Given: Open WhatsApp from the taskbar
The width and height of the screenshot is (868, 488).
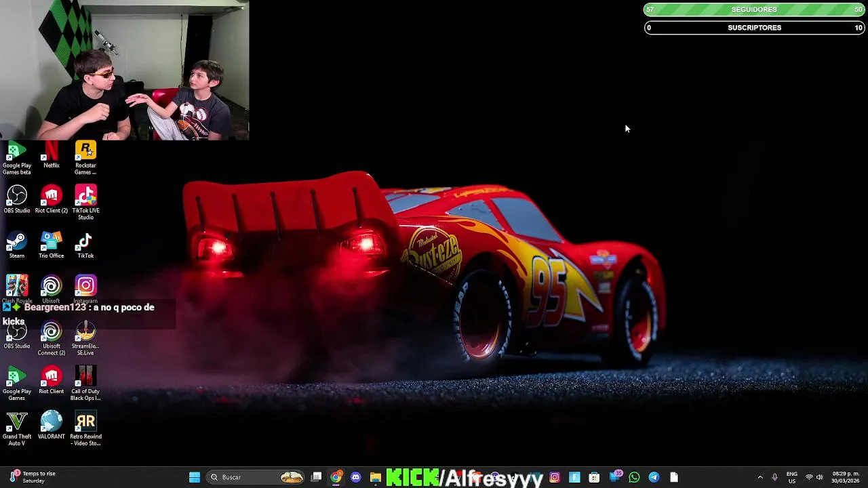Looking at the screenshot, I should (634, 477).
